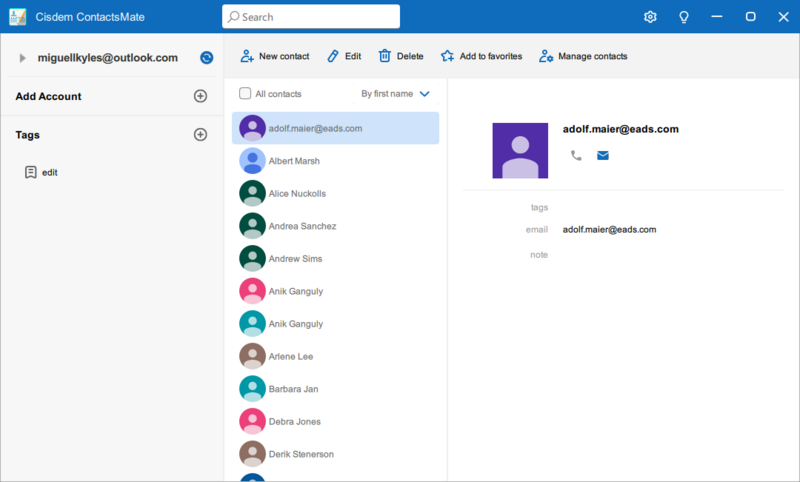
Task: Click the miguellkyles@outlook.com account name
Action: pos(108,58)
